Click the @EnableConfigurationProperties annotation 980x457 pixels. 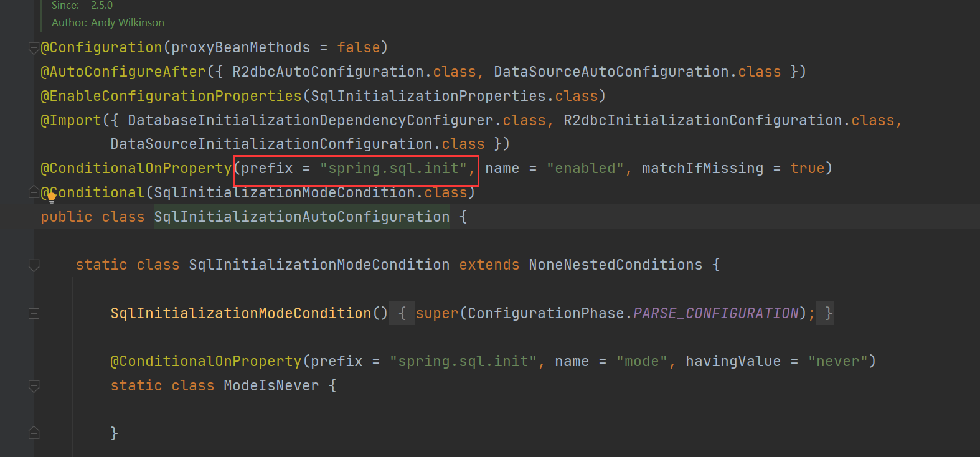click(171, 96)
